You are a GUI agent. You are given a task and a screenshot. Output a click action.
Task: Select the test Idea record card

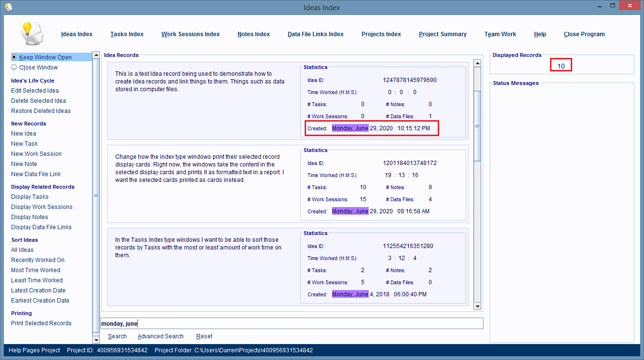[288, 101]
